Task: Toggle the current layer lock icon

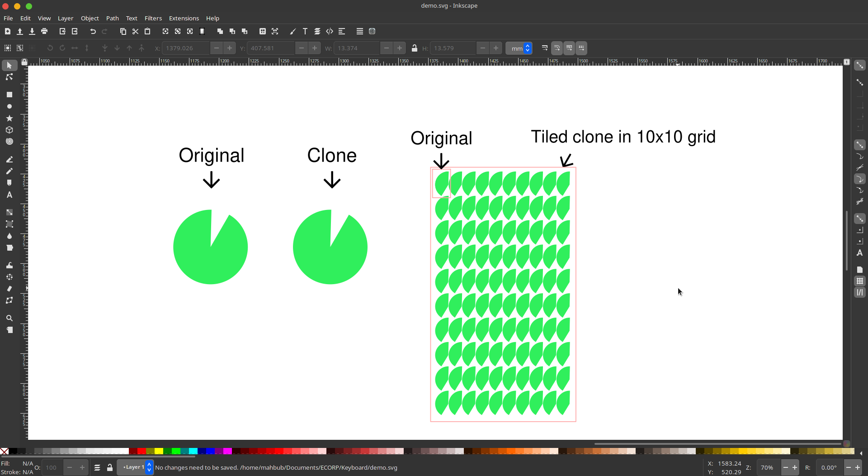Action: [110, 467]
